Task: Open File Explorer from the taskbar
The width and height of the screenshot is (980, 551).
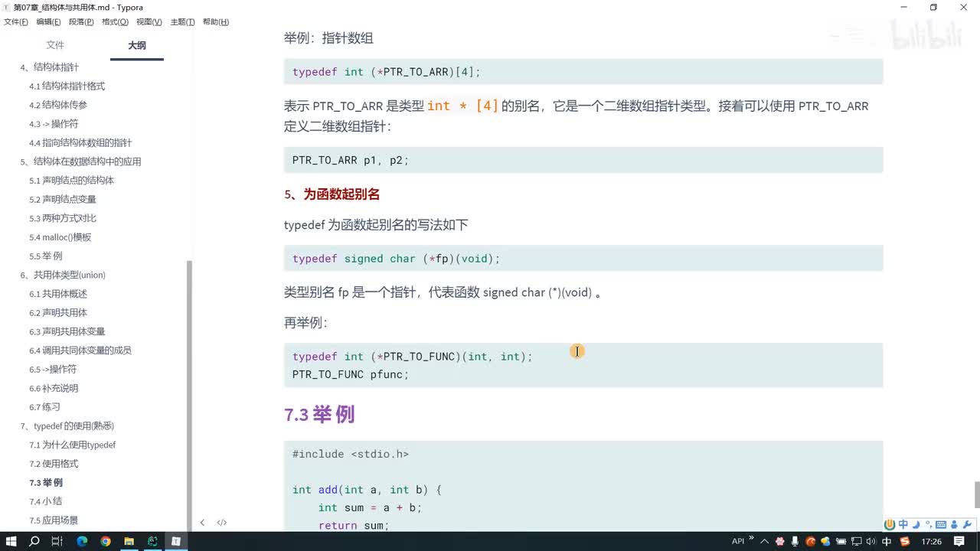Action: [x=129, y=541]
